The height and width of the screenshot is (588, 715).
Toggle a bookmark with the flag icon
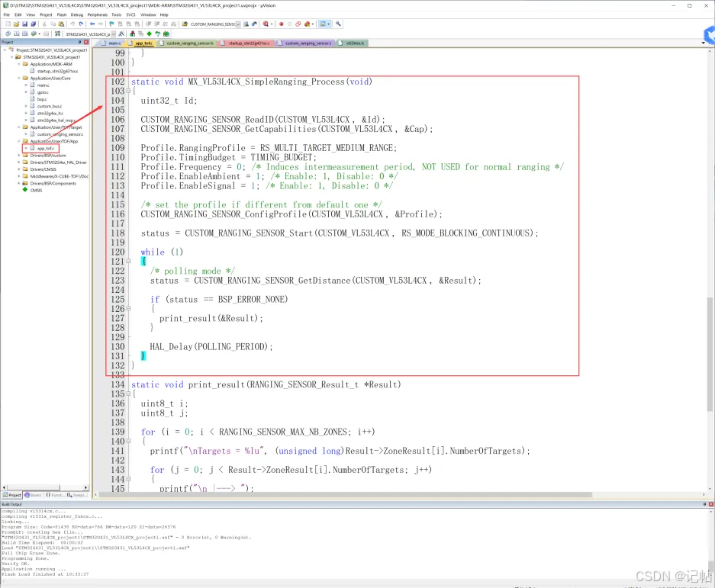click(111, 24)
